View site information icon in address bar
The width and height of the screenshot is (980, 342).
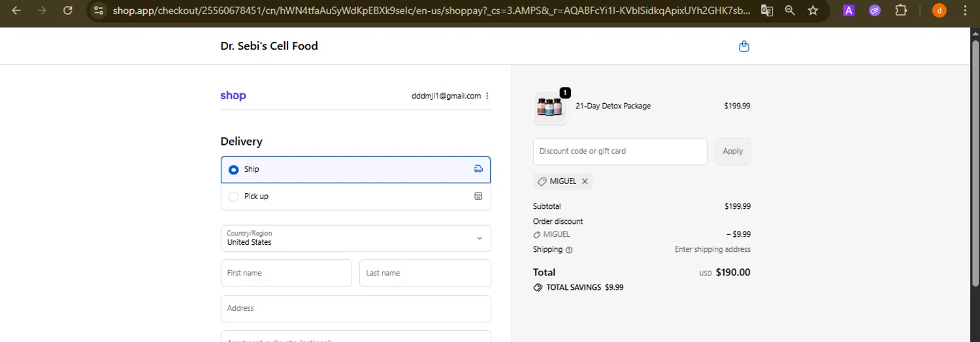pyautogui.click(x=99, y=10)
